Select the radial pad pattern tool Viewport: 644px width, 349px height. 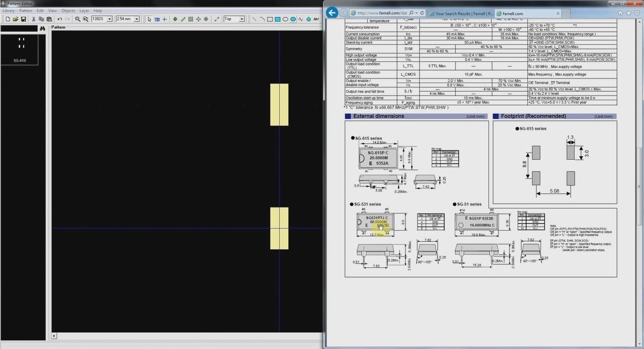[x=198, y=19]
